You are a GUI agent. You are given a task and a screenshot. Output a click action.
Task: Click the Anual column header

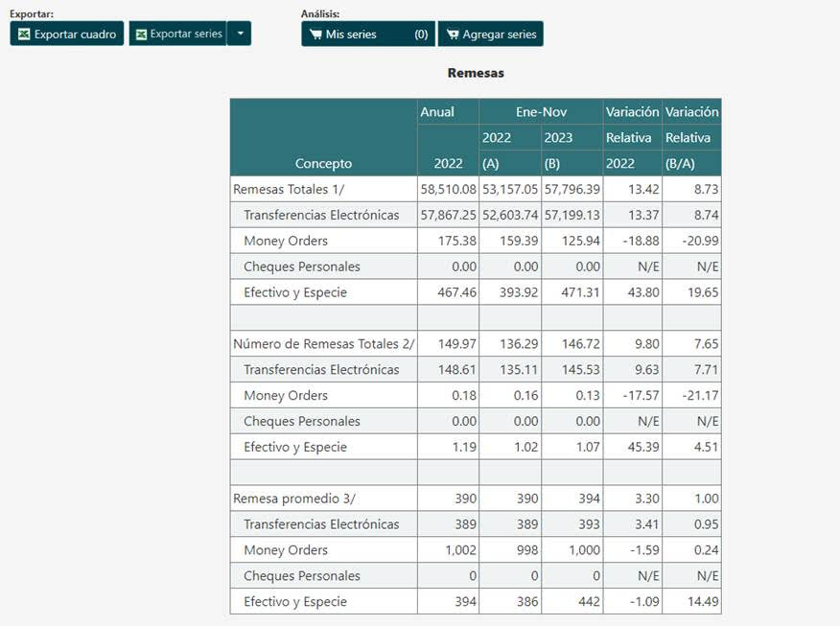tap(437, 112)
